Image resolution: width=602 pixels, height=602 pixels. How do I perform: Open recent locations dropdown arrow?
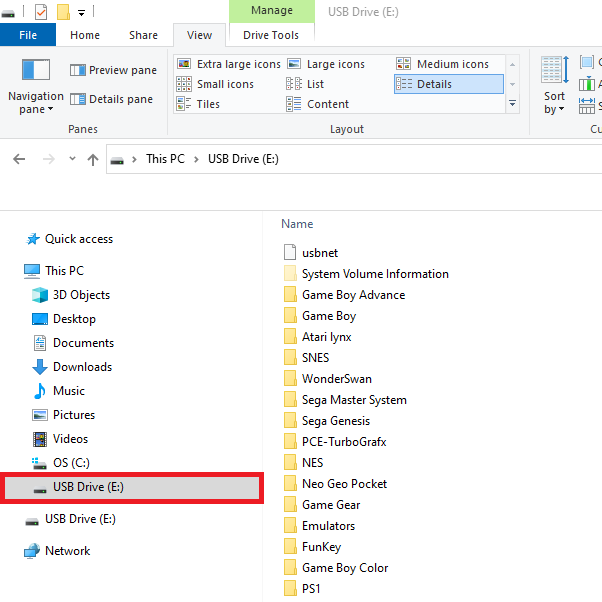[72, 159]
